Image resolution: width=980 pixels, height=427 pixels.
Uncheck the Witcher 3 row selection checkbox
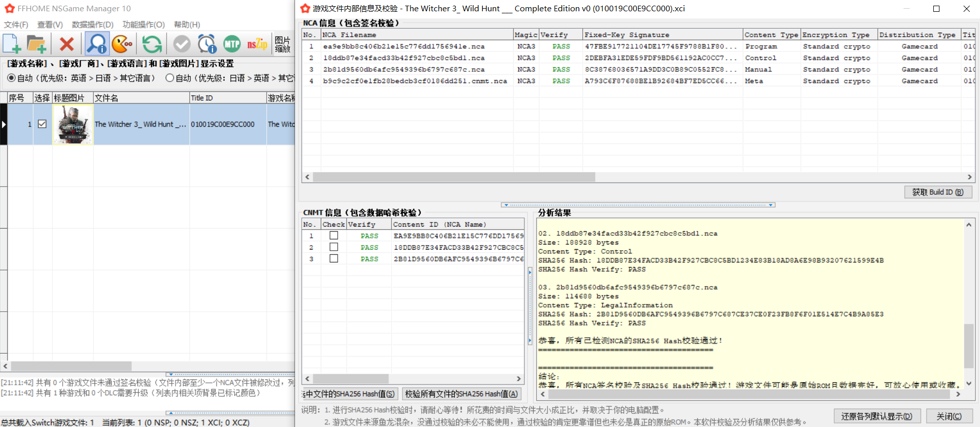coord(42,124)
